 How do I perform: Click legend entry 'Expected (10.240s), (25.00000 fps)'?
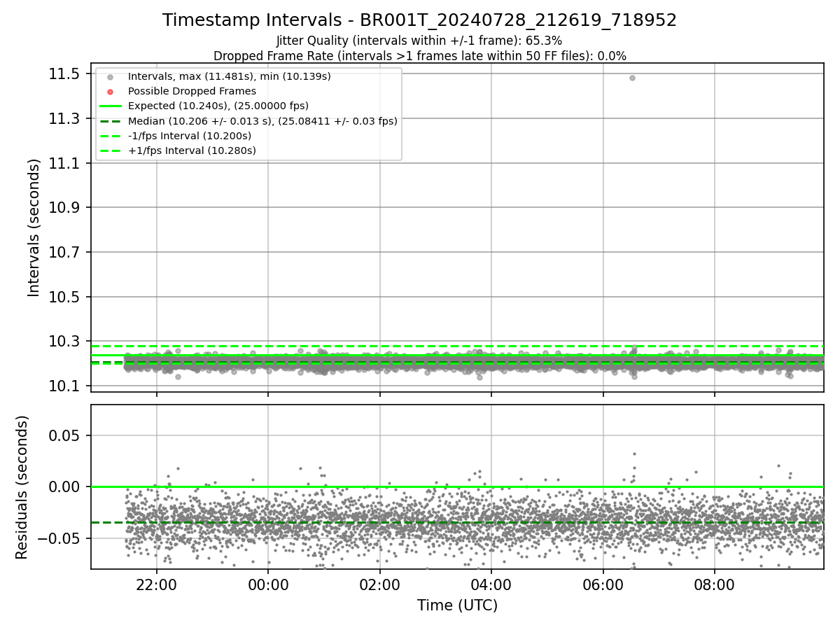click(218, 106)
